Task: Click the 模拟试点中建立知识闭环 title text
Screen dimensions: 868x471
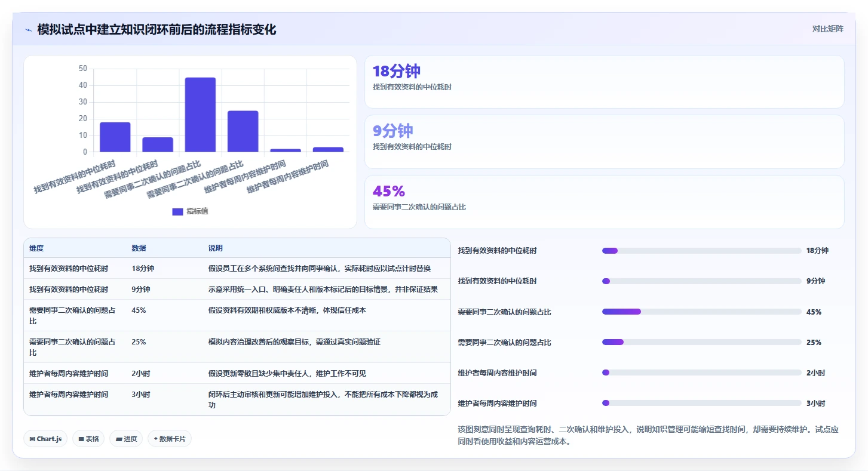Action: coord(157,30)
